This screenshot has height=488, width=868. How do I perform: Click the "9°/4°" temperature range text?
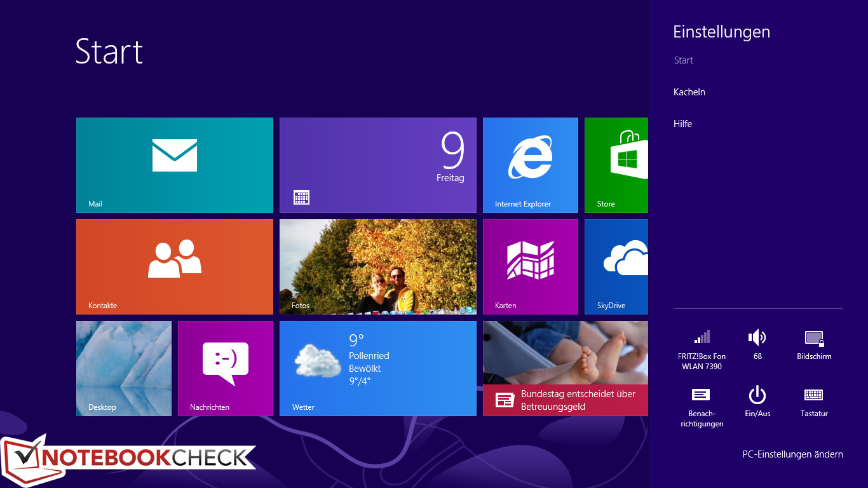360,381
